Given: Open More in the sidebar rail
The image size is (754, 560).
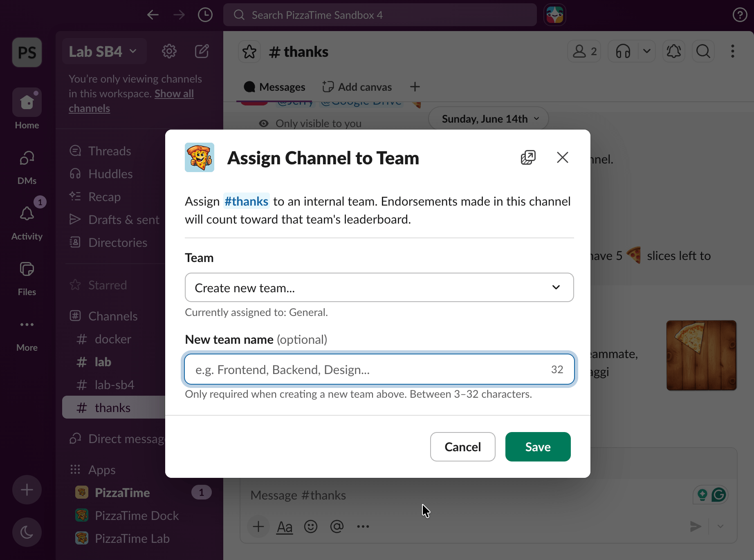Looking at the screenshot, I should click(27, 334).
